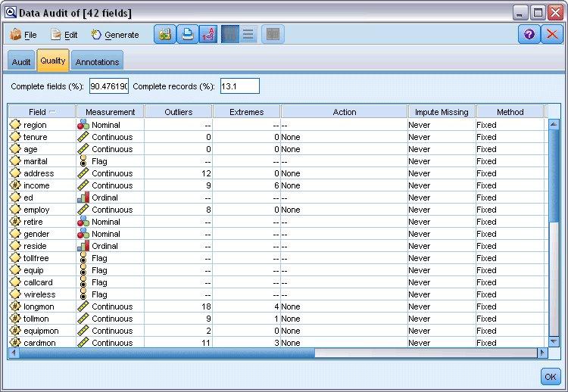Click the wireless field diamond icon
Screen dimensions: 568x392
(15, 294)
